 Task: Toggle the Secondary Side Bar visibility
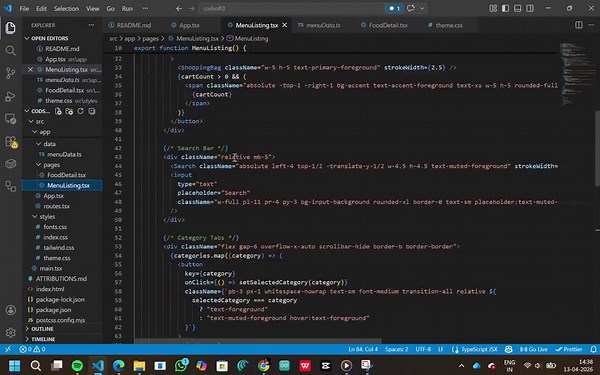click(x=530, y=8)
